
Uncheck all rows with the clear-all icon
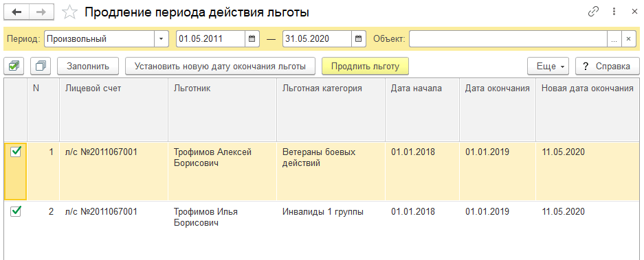41,66
